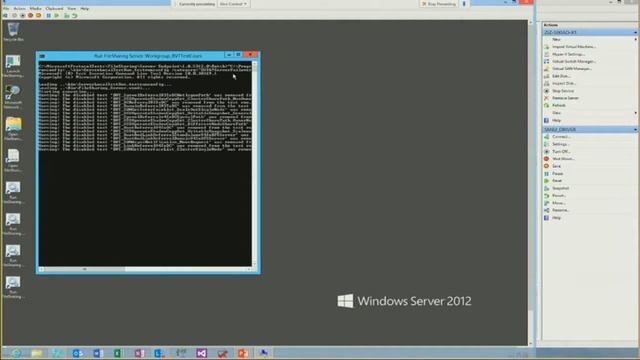The height and width of the screenshot is (360, 640).
Task: Open the View menu in VM Connection
Action: (x=71, y=9)
